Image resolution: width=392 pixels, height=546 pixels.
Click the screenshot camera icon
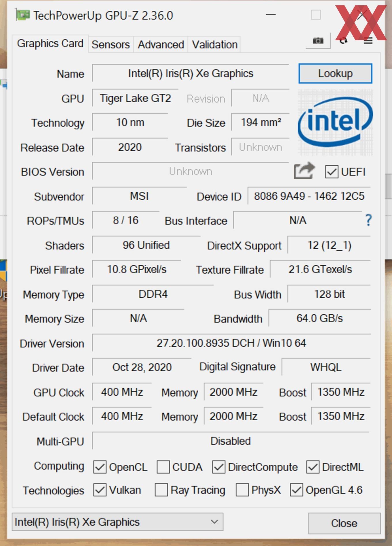point(318,41)
